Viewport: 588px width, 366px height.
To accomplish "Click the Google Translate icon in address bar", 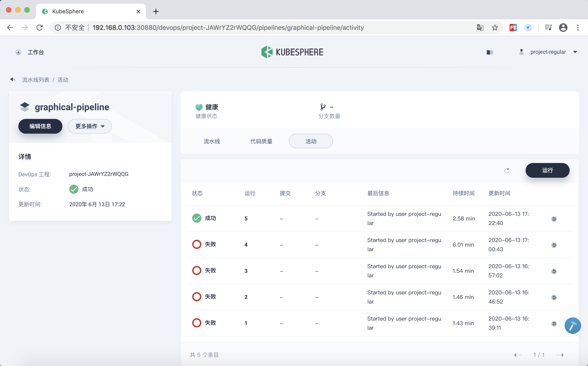I will (480, 28).
